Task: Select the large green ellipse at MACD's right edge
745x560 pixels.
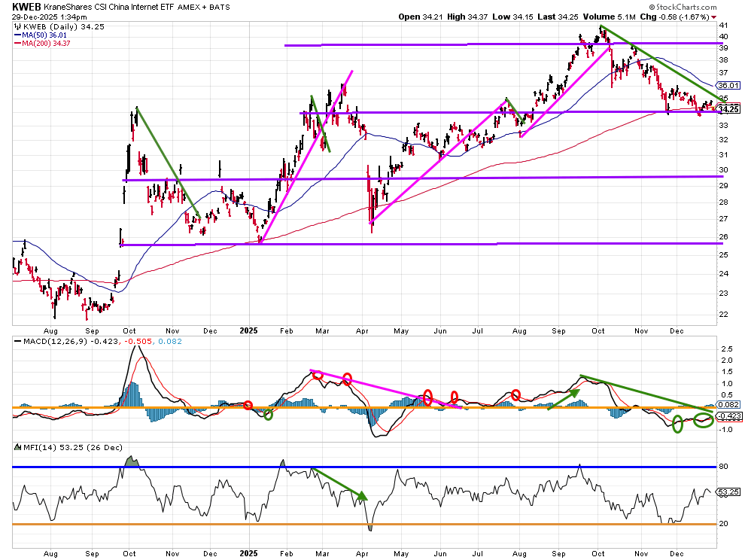Action: pyautogui.click(x=703, y=420)
